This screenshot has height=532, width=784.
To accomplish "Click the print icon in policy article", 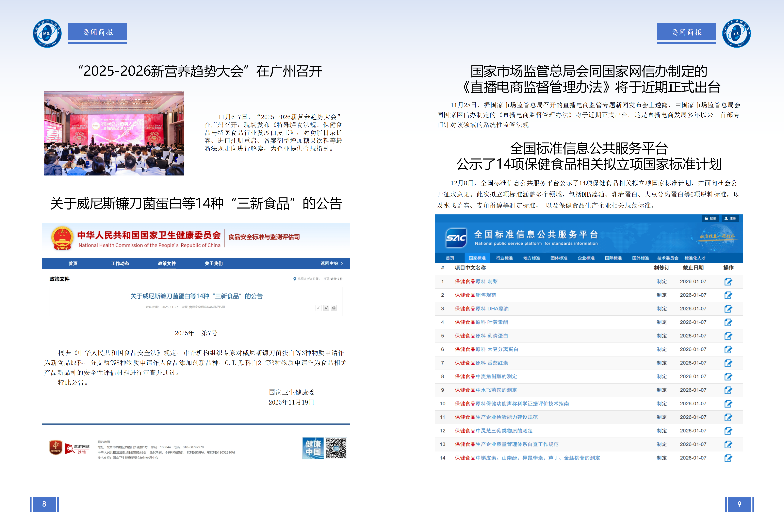I will tap(334, 308).
